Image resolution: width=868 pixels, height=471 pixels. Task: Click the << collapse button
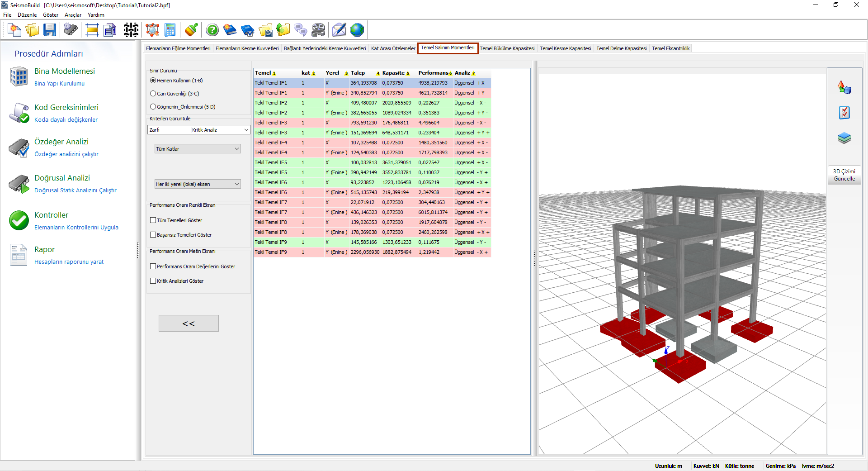point(189,324)
